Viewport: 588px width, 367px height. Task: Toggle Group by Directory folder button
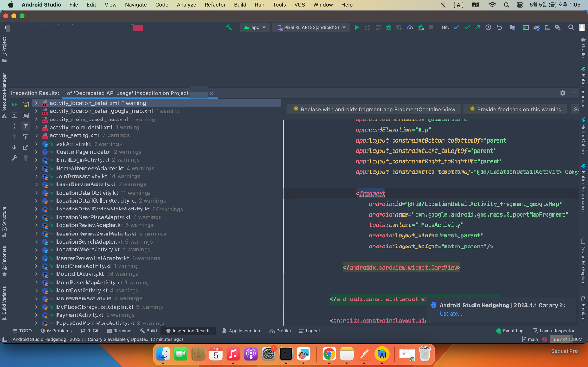click(x=26, y=115)
